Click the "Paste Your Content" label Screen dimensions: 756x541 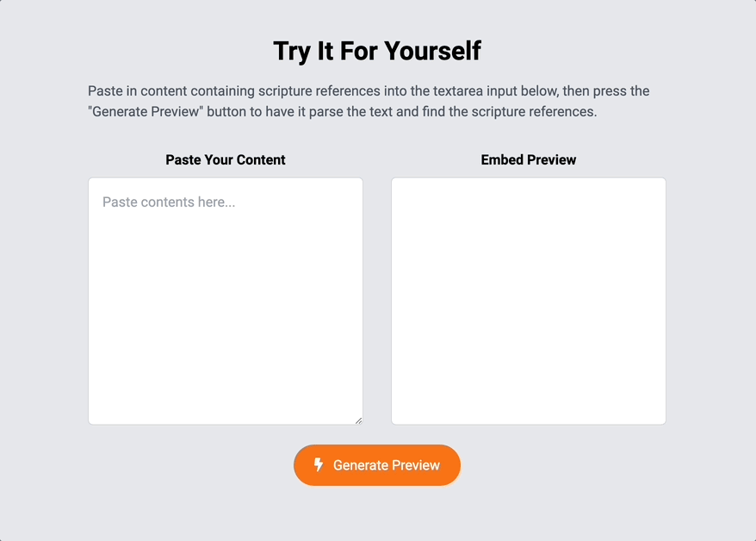tap(226, 160)
